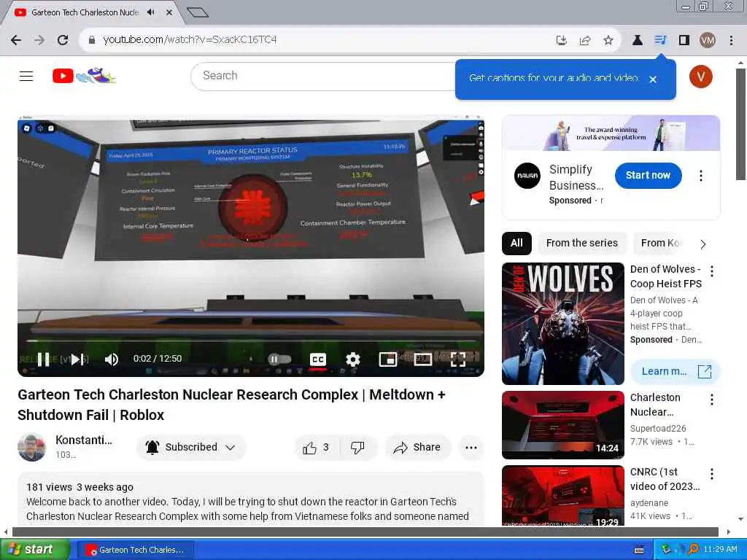
Task: Bookmark this page with the star
Action: [x=608, y=41]
